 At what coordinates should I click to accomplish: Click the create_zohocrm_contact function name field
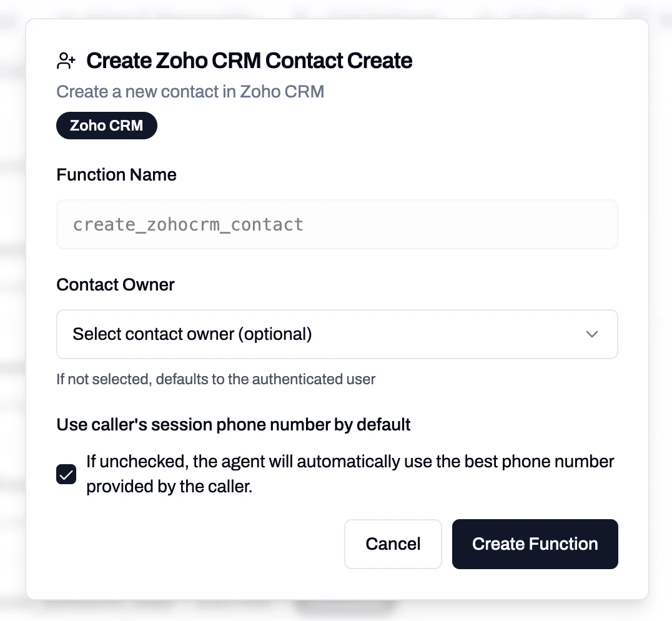[x=337, y=224]
